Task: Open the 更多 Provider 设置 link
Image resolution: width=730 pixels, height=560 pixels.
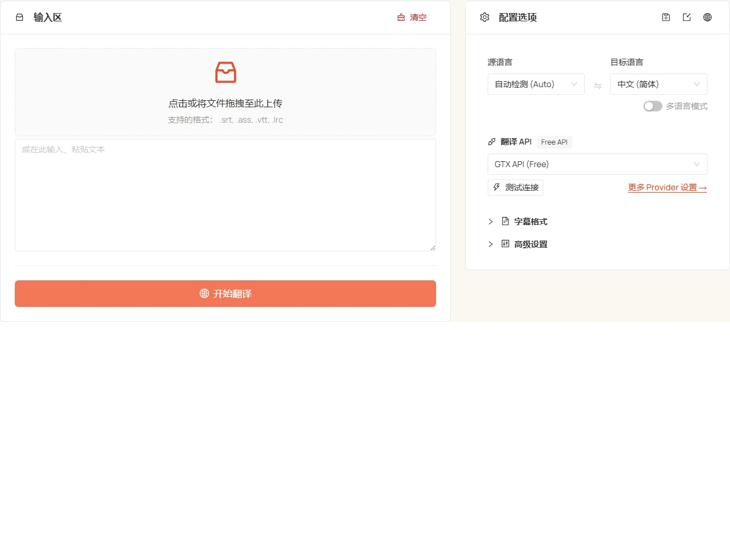Action: tap(667, 187)
